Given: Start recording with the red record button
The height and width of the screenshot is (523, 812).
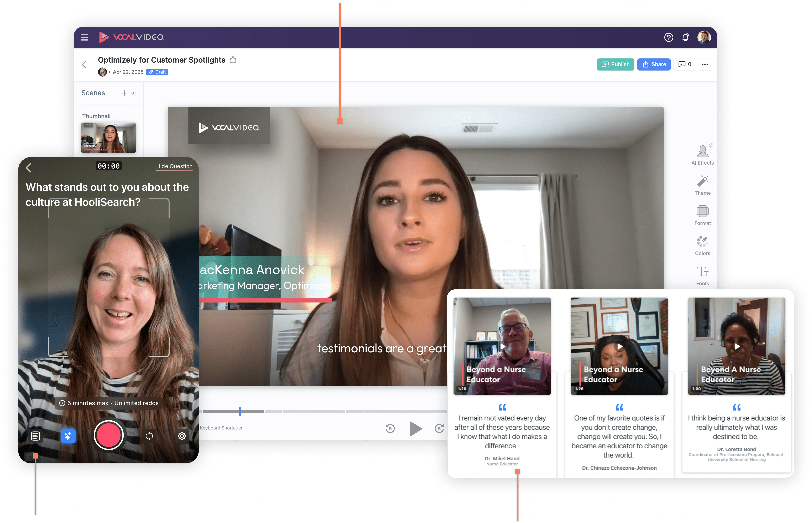Looking at the screenshot, I should pyautogui.click(x=109, y=435).
